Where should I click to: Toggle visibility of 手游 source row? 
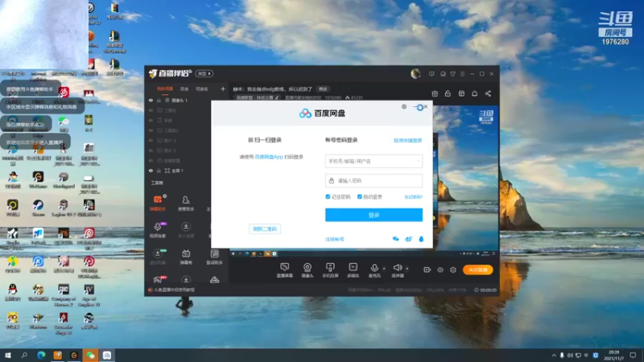pos(151,120)
